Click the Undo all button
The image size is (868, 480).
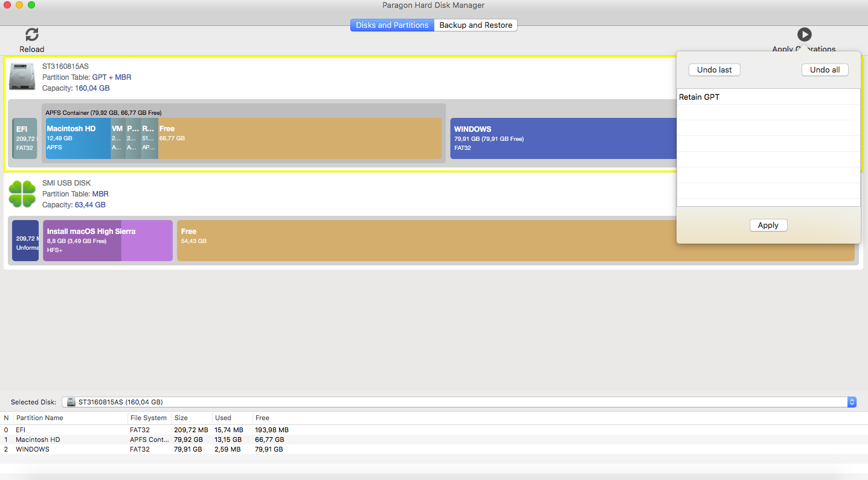pyautogui.click(x=825, y=70)
